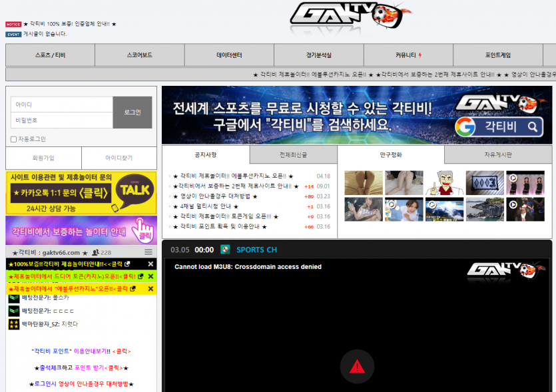This screenshot has height=392, width=556.
Task: Click the 회원가입 button
Action: (x=44, y=158)
